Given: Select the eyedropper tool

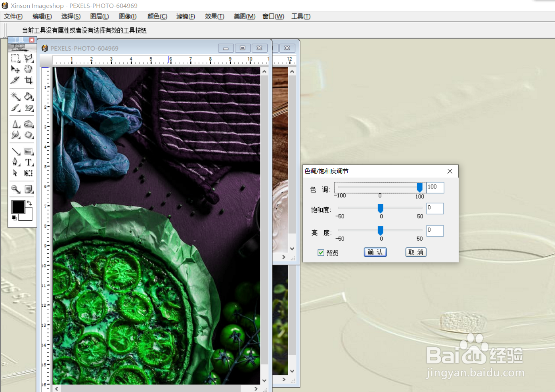Looking at the screenshot, I should 15,80.
